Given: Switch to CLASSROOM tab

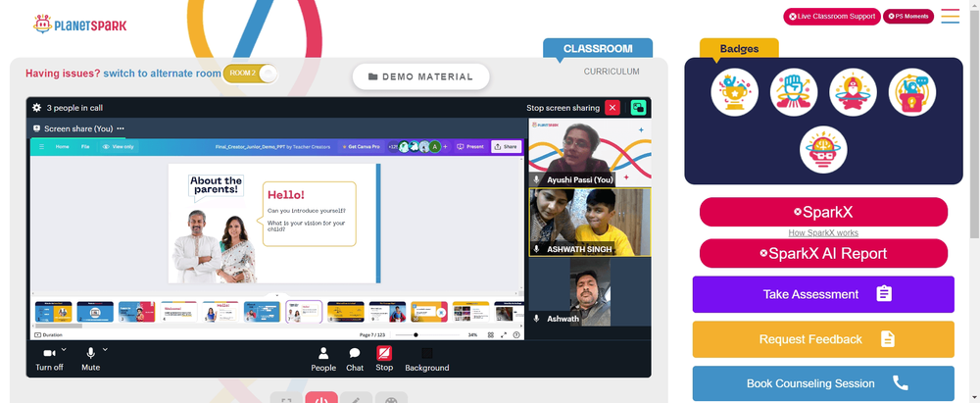Looking at the screenshot, I should pos(598,48).
